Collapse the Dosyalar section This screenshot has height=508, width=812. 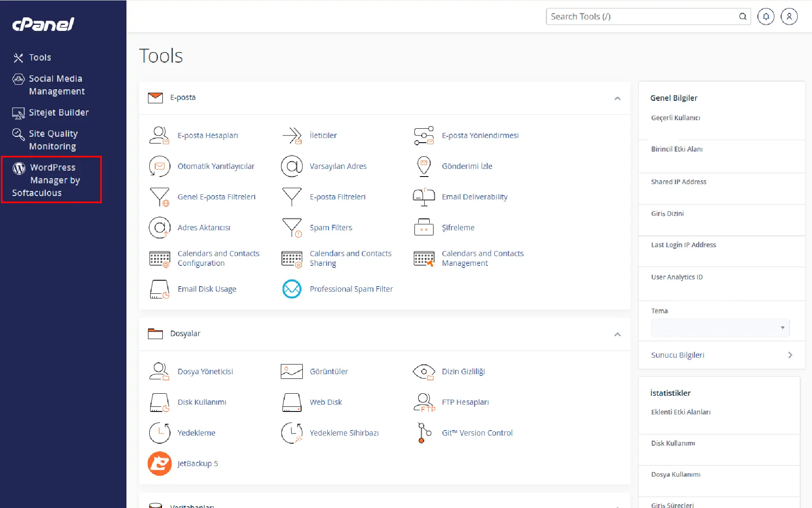(x=617, y=334)
